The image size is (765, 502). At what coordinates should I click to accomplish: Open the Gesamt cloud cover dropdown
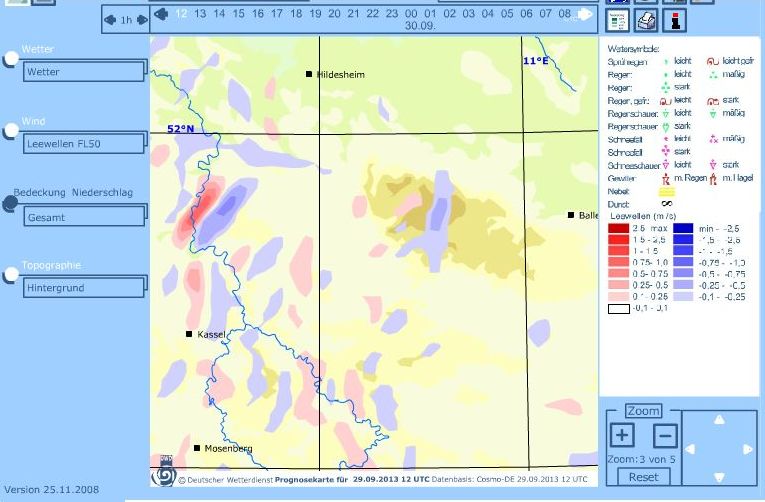pyautogui.click(x=84, y=216)
